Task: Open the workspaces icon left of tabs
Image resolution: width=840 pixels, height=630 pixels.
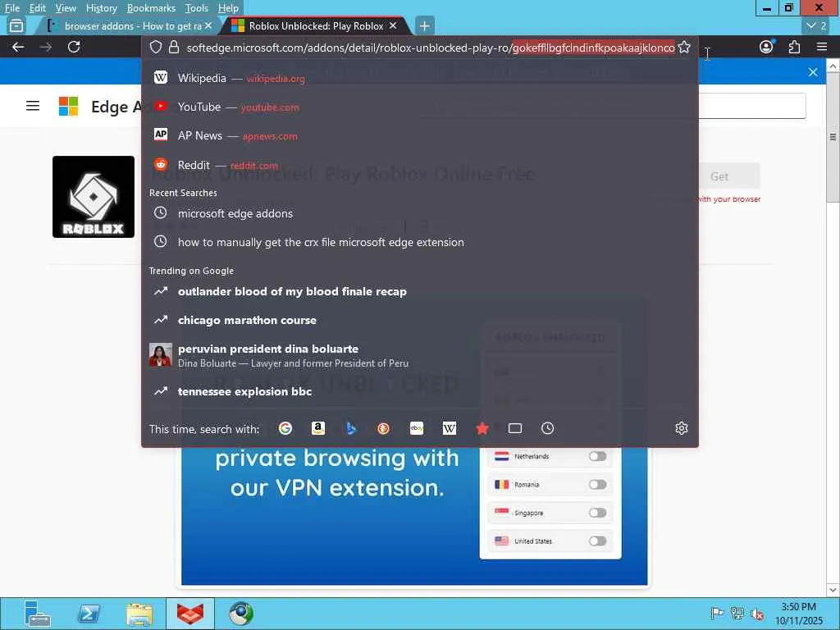Action: pyautogui.click(x=16, y=25)
